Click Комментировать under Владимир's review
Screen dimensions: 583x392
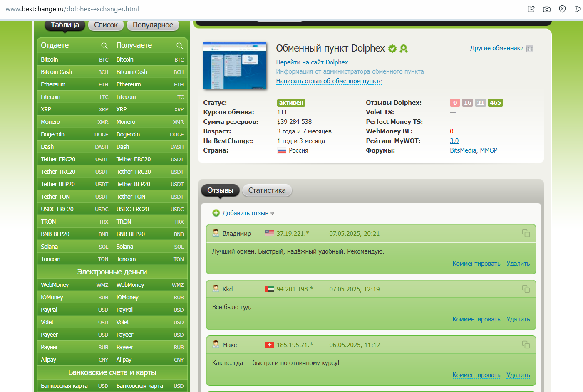pos(476,264)
